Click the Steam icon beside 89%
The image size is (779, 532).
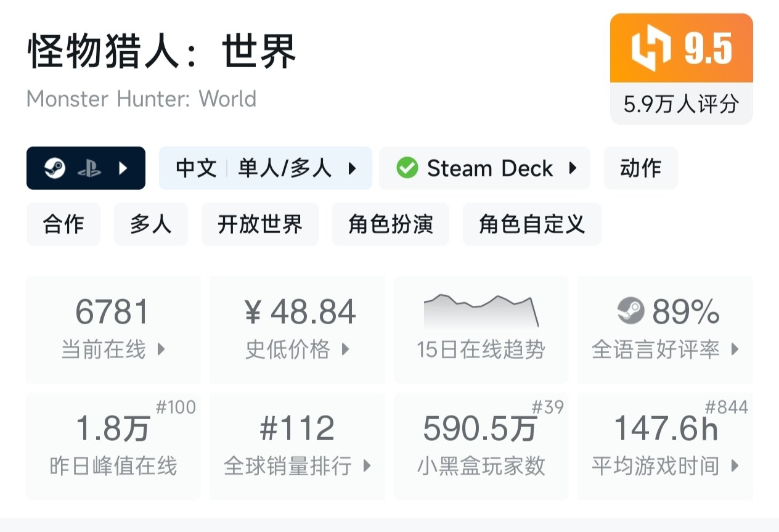coord(630,311)
